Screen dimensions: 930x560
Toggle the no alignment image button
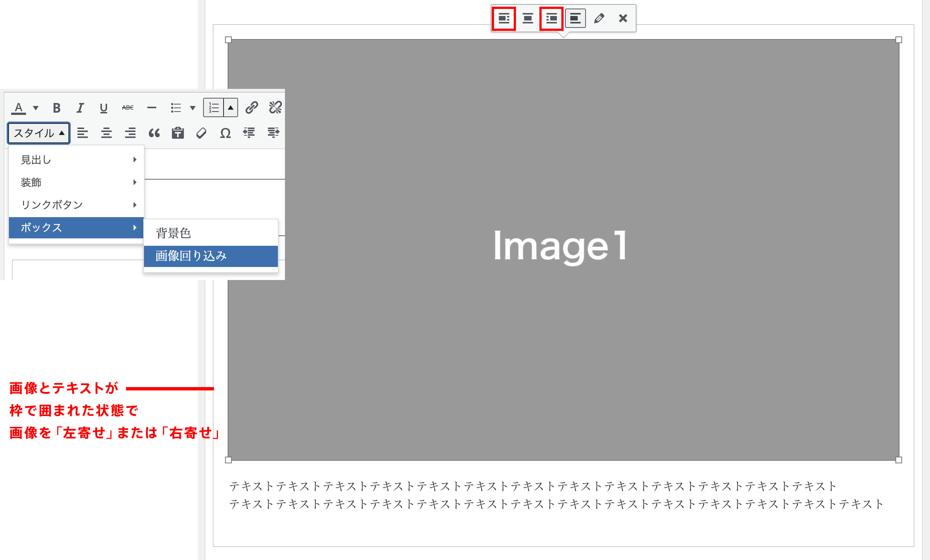pyautogui.click(x=575, y=18)
